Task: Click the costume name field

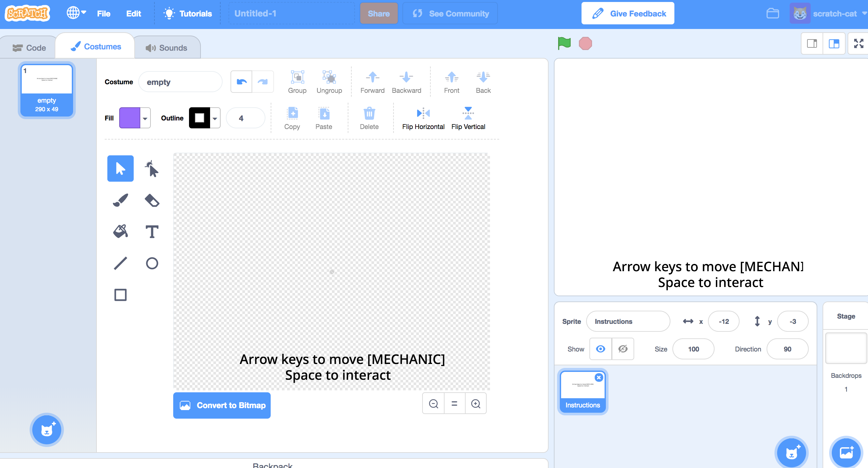Action: point(180,82)
